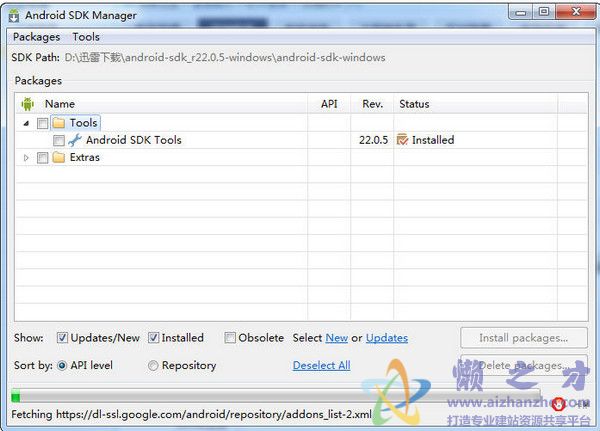Open the Tools menu
600x431 pixels.
tap(86, 37)
